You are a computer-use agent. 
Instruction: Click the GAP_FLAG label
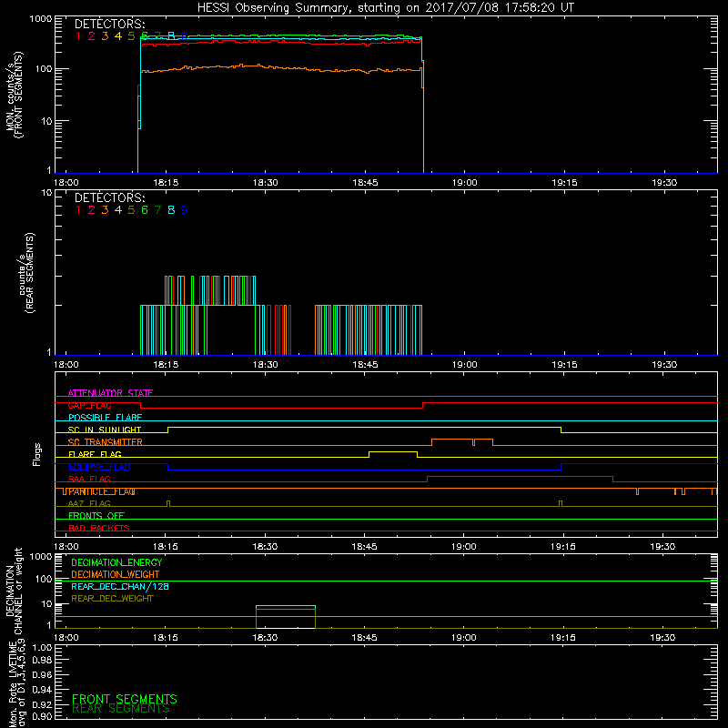89,405
